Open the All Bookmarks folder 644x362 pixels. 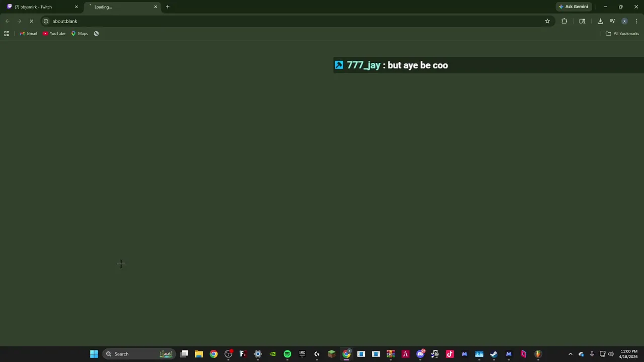pyautogui.click(x=622, y=33)
